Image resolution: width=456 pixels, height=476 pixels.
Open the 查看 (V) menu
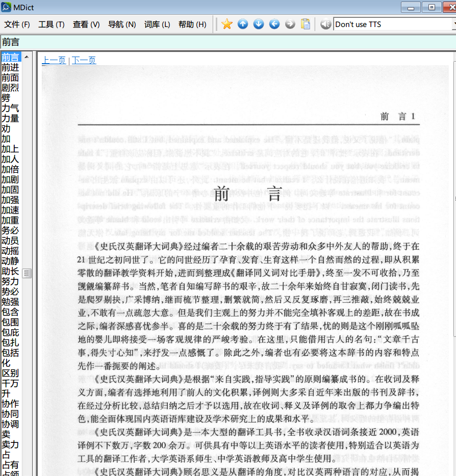[86, 24]
